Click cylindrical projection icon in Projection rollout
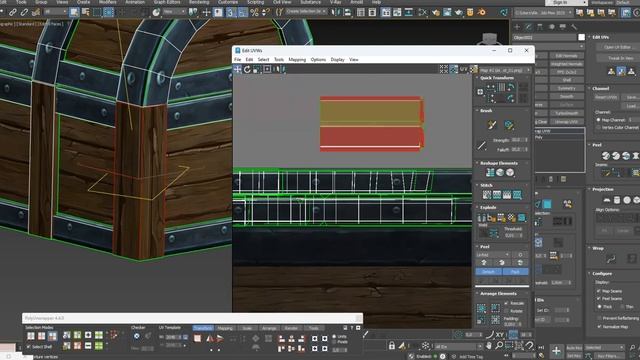This screenshot has width=640, height=360. [x=617, y=200]
